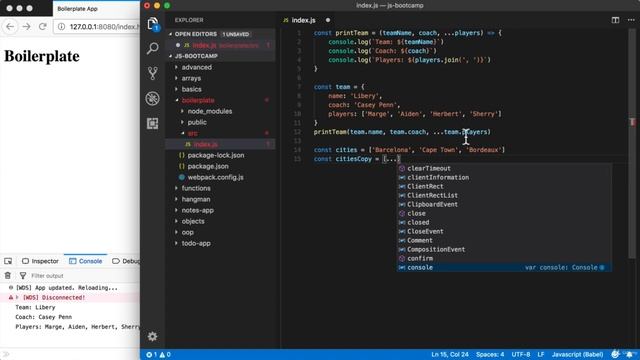Click the errors and warnings status indicator

click(158, 355)
